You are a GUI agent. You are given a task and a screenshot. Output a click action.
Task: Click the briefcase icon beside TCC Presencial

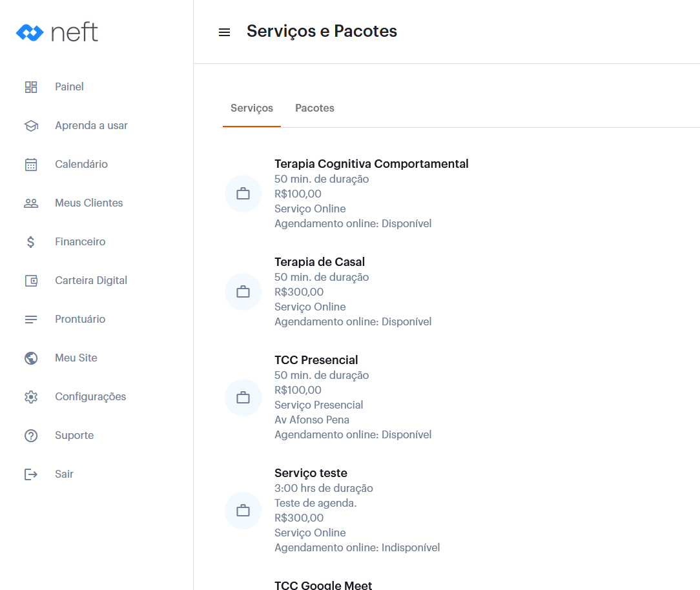coord(243,398)
